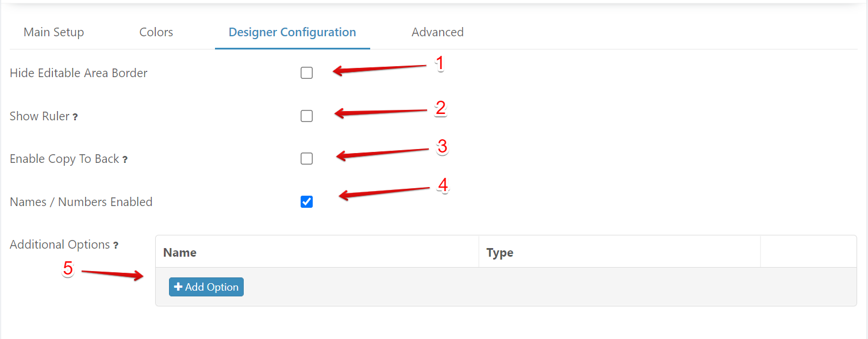Image resolution: width=868 pixels, height=339 pixels.
Task: Click the Hide Editable Area Border label
Action: (x=79, y=73)
